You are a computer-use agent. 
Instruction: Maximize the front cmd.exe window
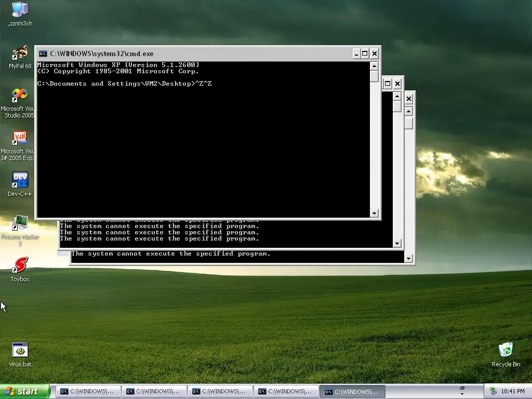pos(365,54)
